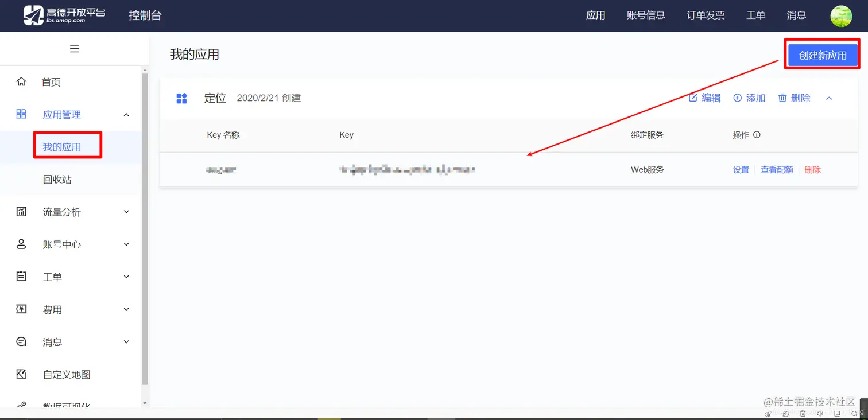Click the refresh-bolt icon in bottom bar
Image resolution: width=868 pixels, height=420 pixels.
click(x=786, y=414)
